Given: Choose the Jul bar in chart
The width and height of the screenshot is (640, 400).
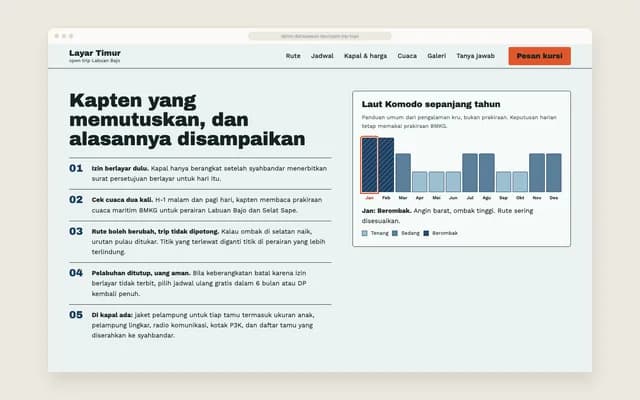Looking at the screenshot, I should [x=470, y=173].
